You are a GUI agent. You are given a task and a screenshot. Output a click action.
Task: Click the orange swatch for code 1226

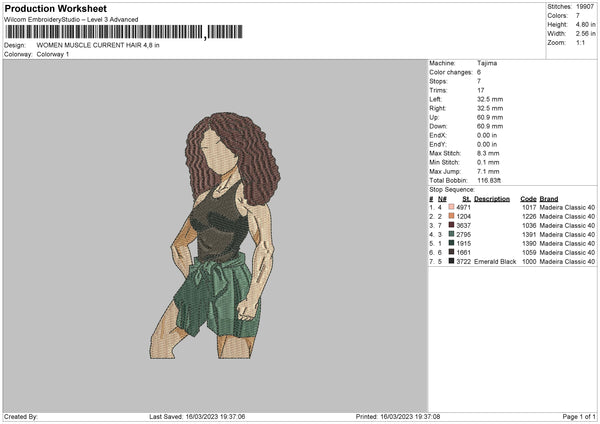pos(451,216)
